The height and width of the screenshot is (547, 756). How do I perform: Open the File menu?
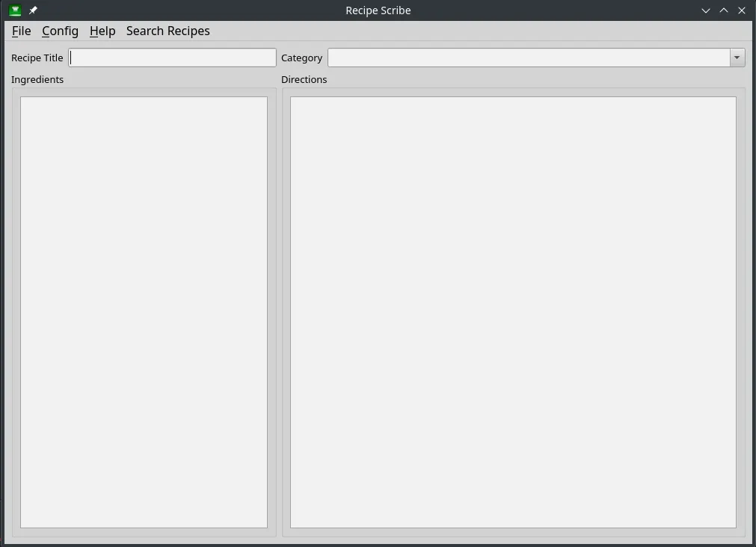tap(21, 31)
